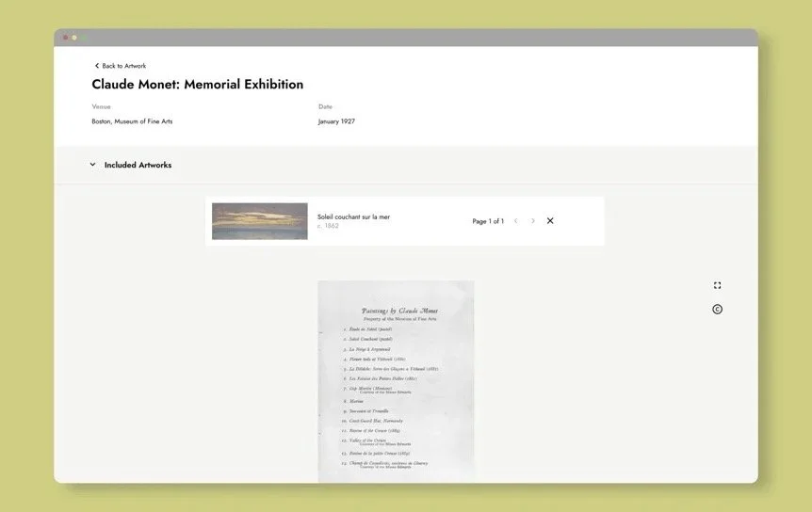
Task: Click the scanned catalogue page image
Action: pyautogui.click(x=396, y=382)
